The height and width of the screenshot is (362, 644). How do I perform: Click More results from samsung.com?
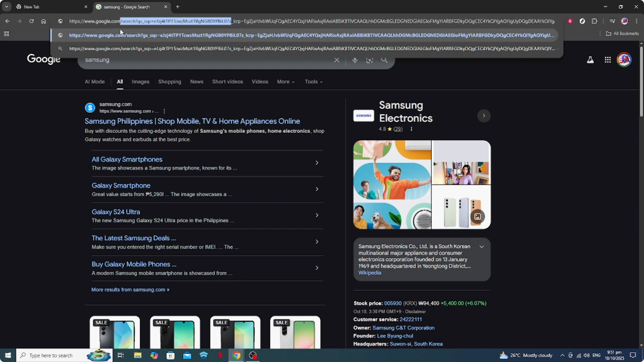pyautogui.click(x=130, y=290)
